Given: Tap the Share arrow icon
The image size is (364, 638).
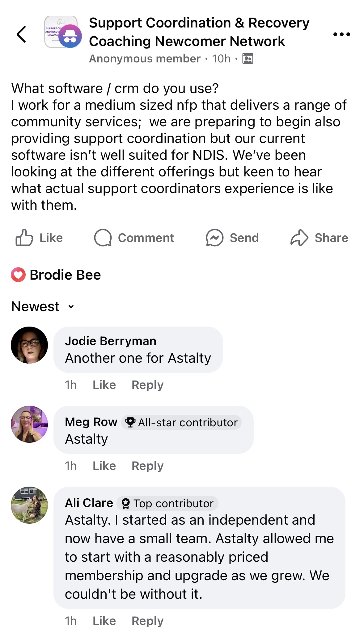Looking at the screenshot, I should click(299, 237).
